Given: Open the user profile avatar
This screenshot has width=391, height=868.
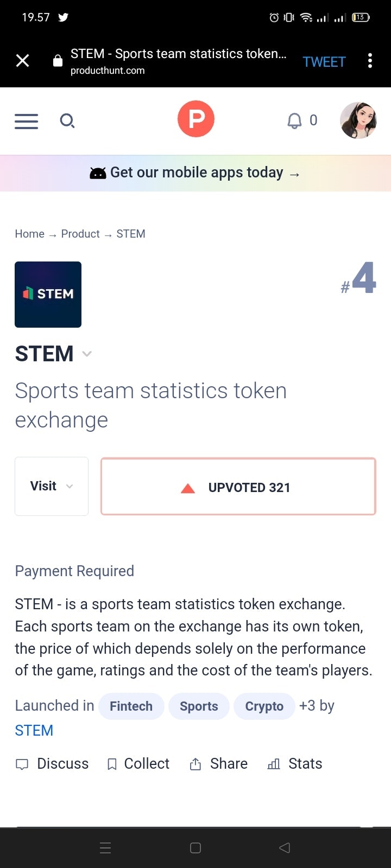Looking at the screenshot, I should click(358, 120).
